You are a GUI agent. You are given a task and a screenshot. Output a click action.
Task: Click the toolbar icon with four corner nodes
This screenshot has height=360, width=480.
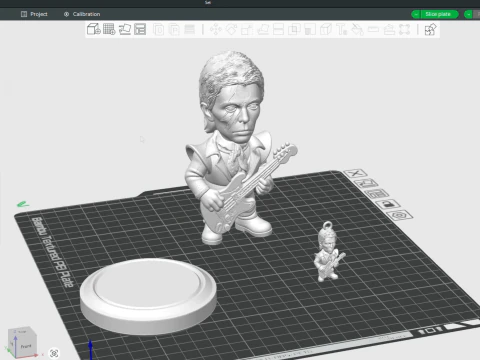pyautogui.click(x=404, y=30)
